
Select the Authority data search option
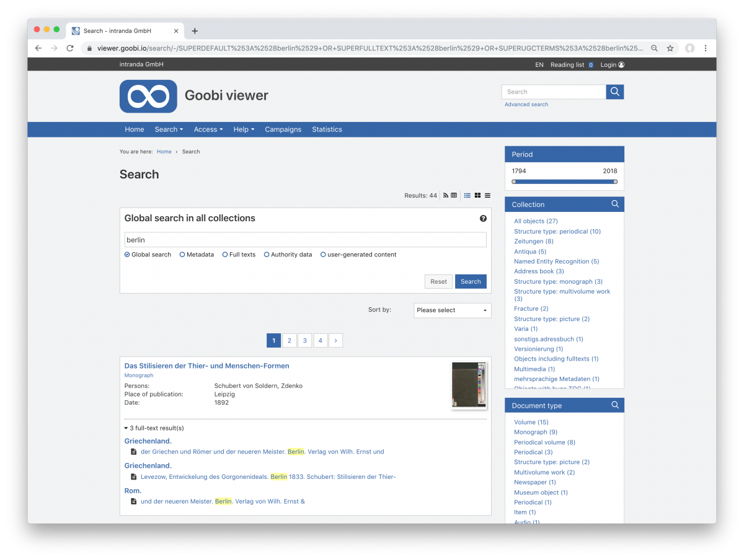tap(267, 254)
